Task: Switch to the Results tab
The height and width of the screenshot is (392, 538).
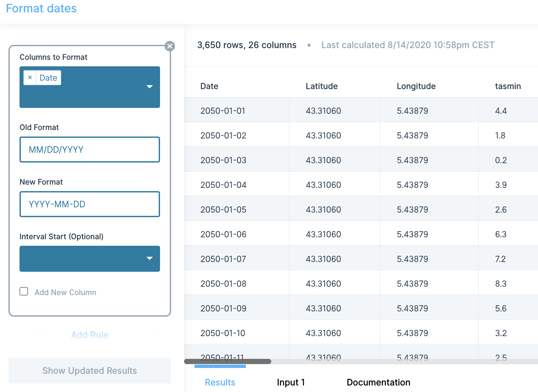Action: click(x=220, y=382)
